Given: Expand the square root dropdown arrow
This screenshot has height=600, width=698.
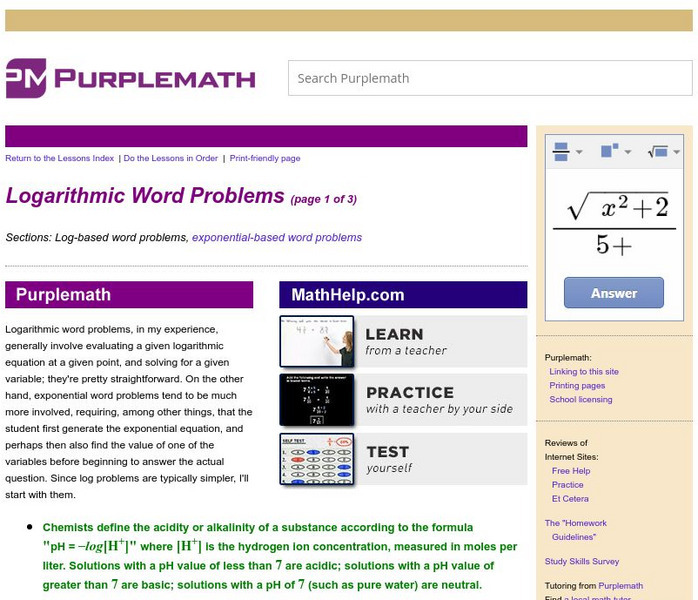Looking at the screenshot, I should tap(677, 152).
